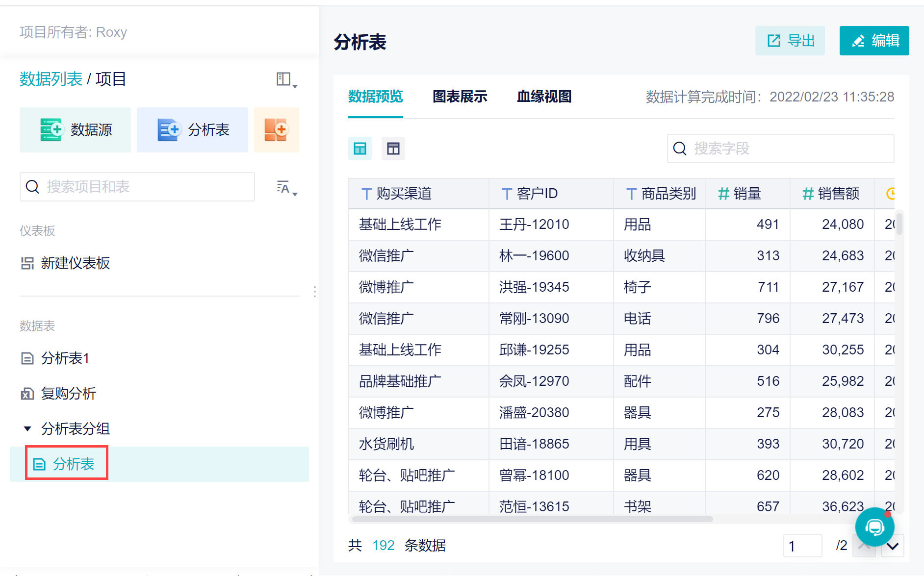Viewport: 924px width, 576px height.
Task: Open the 复购分析 Excel table
Action: 68,394
